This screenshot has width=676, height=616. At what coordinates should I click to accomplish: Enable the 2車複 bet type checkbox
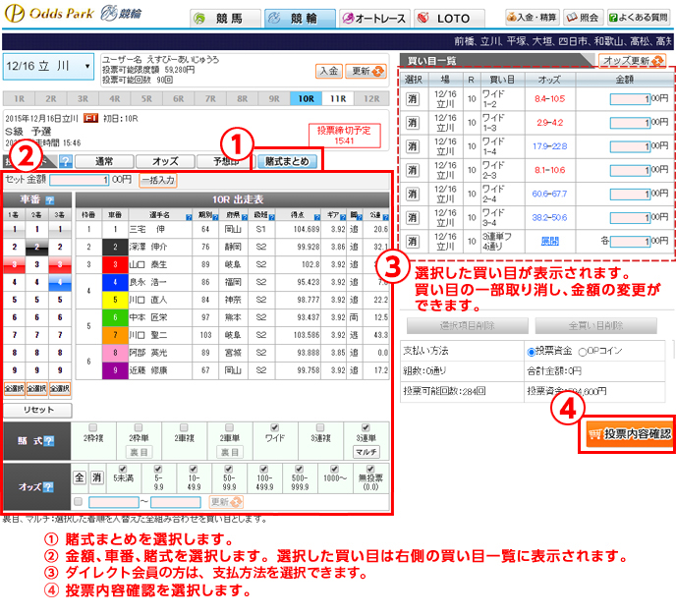[184, 427]
